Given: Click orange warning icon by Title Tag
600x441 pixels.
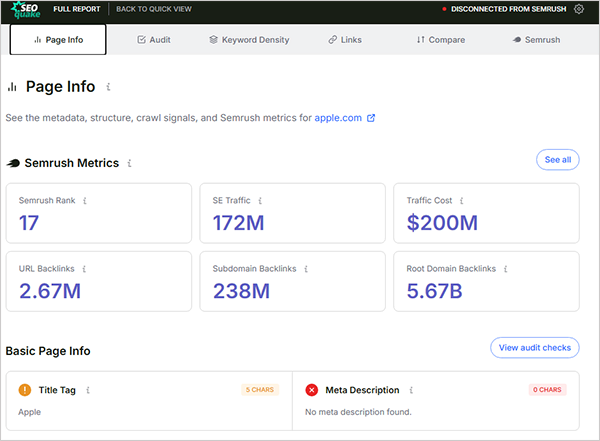Looking at the screenshot, I should [25, 390].
